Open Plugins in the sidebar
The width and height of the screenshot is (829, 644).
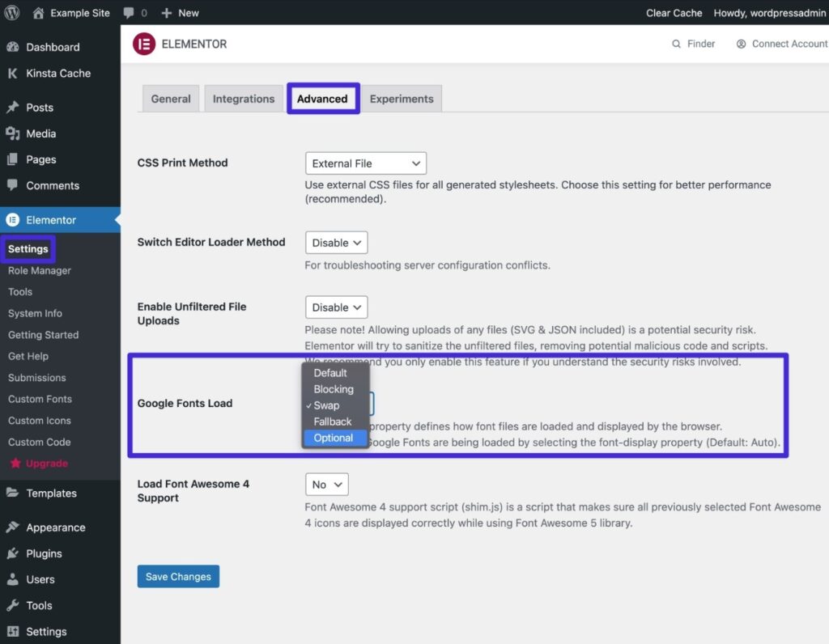click(x=44, y=553)
